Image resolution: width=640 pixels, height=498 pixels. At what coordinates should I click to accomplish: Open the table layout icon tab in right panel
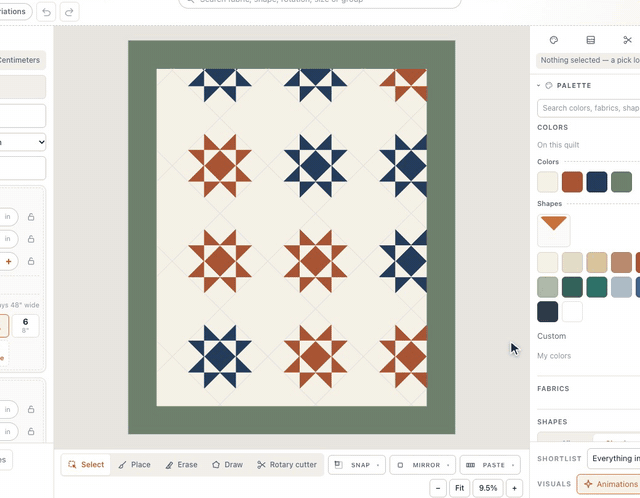(590, 40)
